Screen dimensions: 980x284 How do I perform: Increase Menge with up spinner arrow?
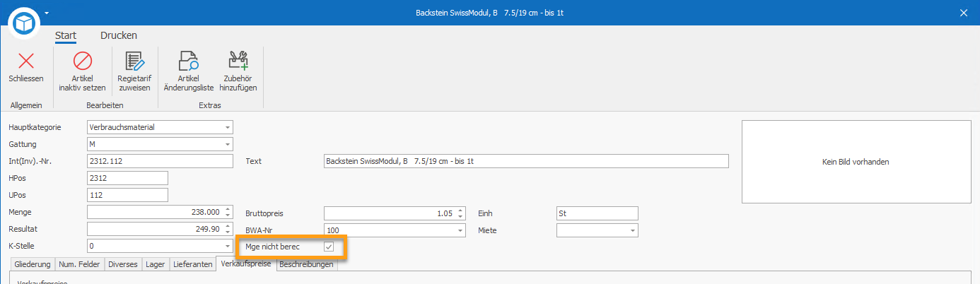click(x=227, y=209)
